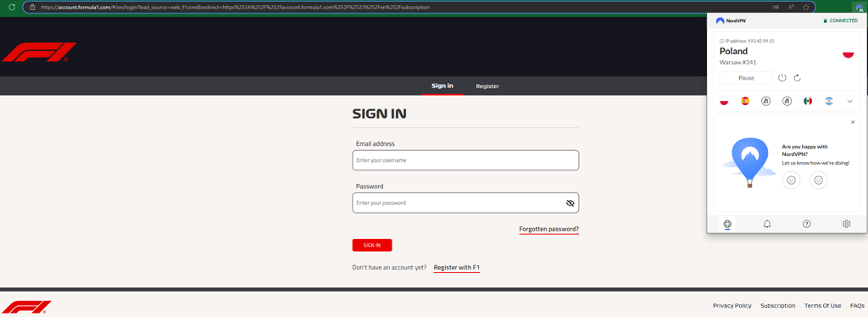Open the NordVPN globe tab

pos(726,224)
